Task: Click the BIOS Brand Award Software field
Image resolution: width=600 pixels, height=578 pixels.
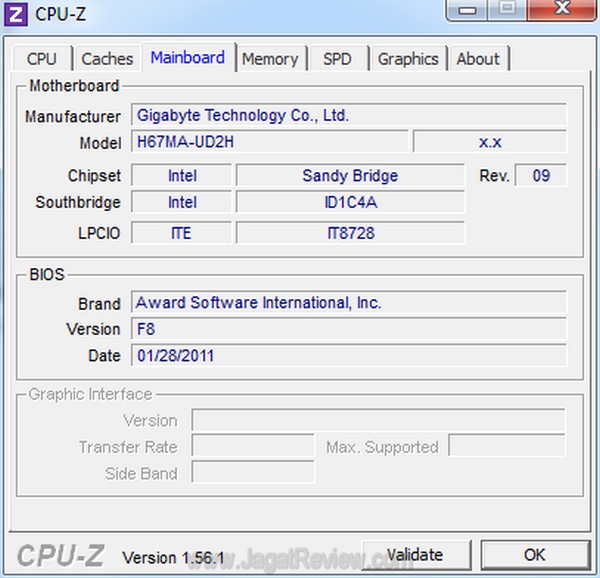Action: pyautogui.click(x=349, y=303)
